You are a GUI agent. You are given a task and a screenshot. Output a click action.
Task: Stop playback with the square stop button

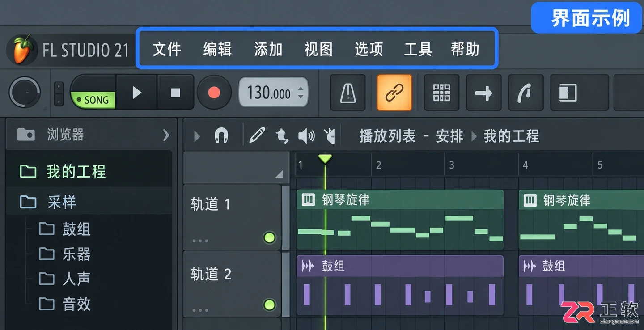pyautogui.click(x=176, y=93)
